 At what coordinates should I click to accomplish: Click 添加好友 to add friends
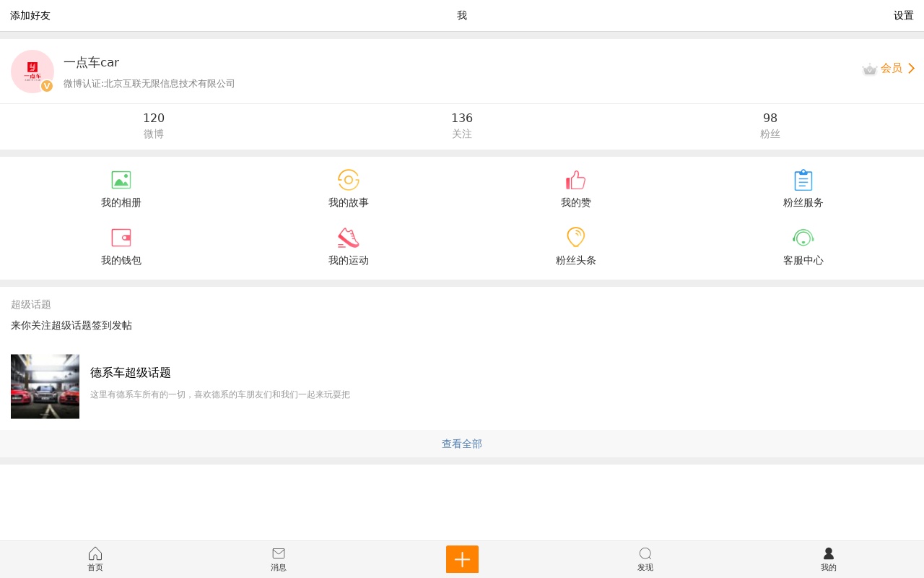tap(30, 15)
